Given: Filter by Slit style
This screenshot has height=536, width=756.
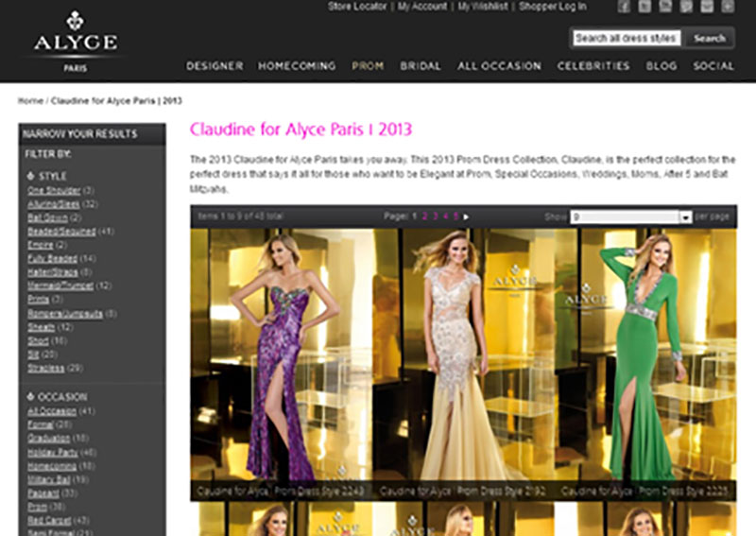Looking at the screenshot, I should [x=33, y=354].
